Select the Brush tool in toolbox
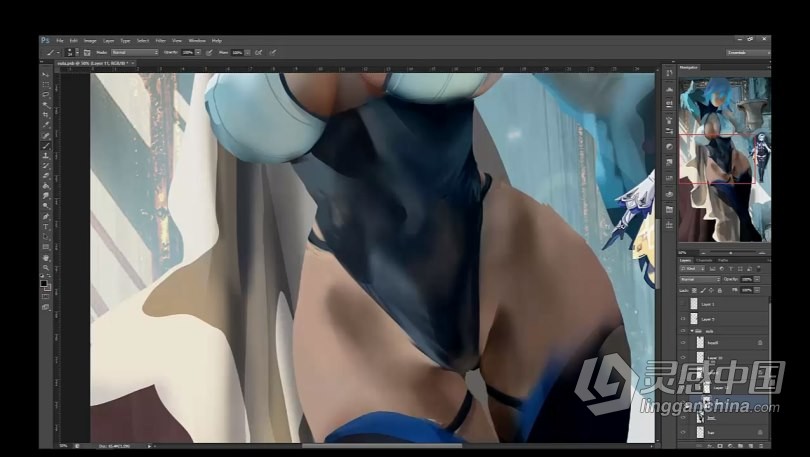This screenshot has height=457, width=810. [45, 146]
